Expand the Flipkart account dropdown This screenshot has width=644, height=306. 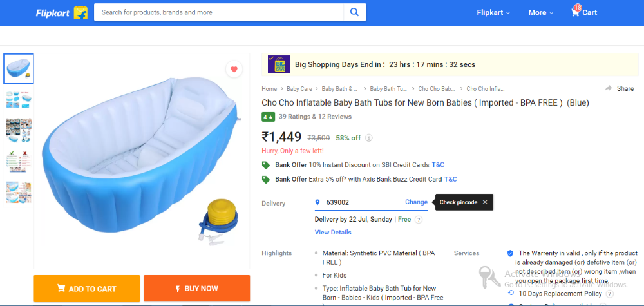(493, 12)
